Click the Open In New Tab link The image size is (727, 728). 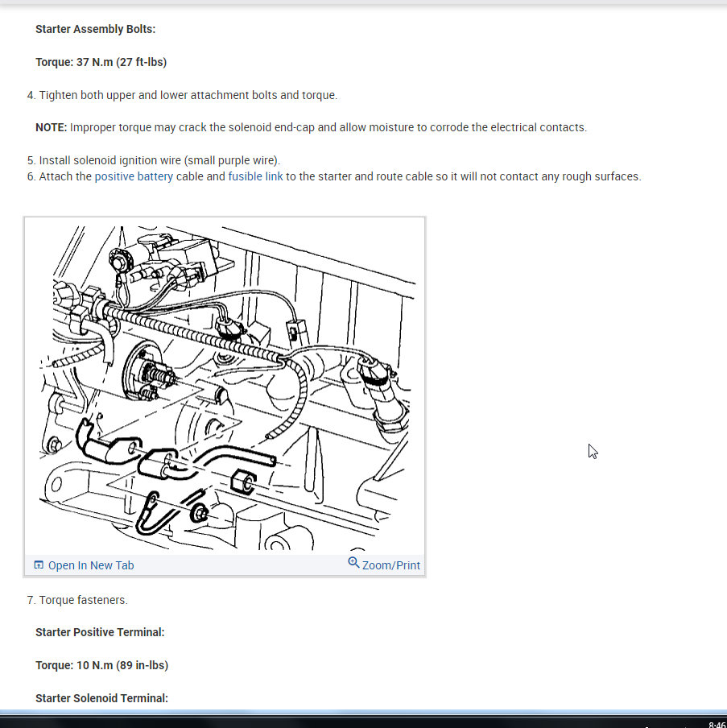tap(91, 565)
